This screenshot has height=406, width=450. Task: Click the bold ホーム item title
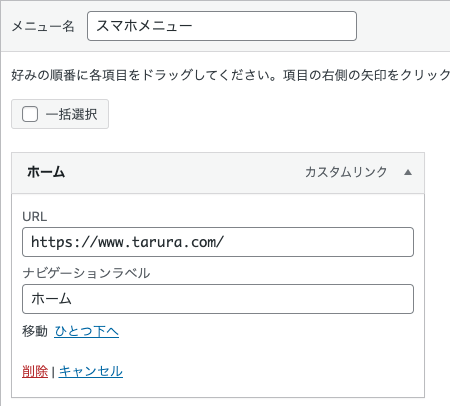(46, 172)
